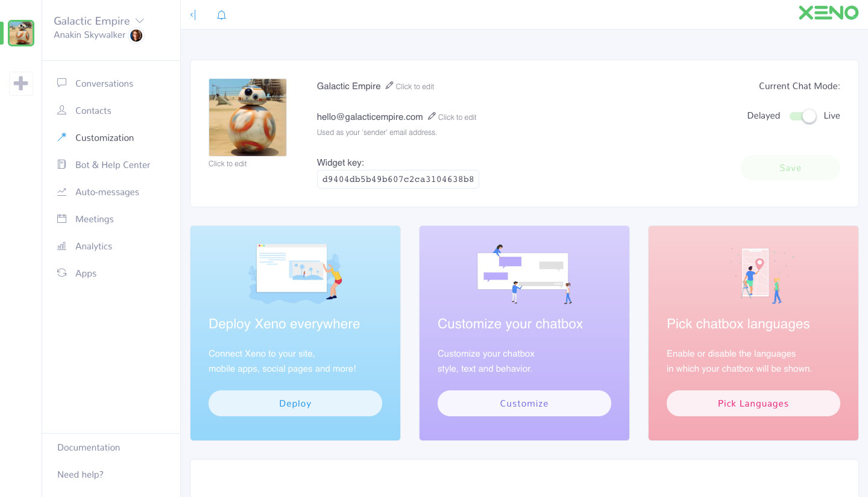The width and height of the screenshot is (868, 497).
Task: Click the Pick Languages button
Action: 753,404
